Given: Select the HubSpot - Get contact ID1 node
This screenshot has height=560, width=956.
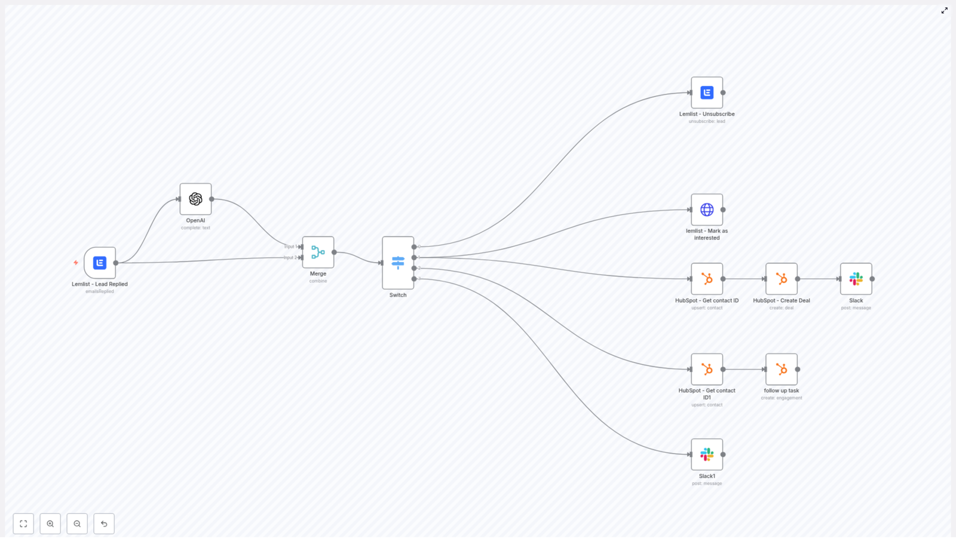Looking at the screenshot, I should click(707, 369).
